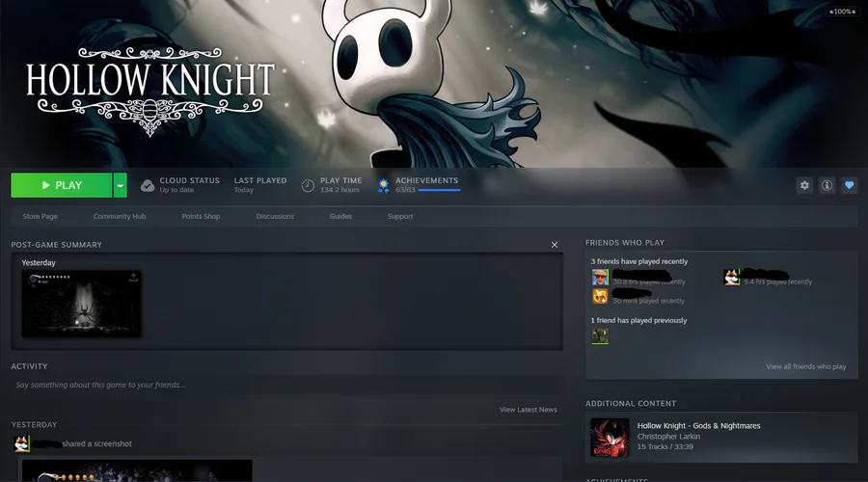Click the green PLAY button
The width and height of the screenshot is (868, 482).
coord(62,185)
